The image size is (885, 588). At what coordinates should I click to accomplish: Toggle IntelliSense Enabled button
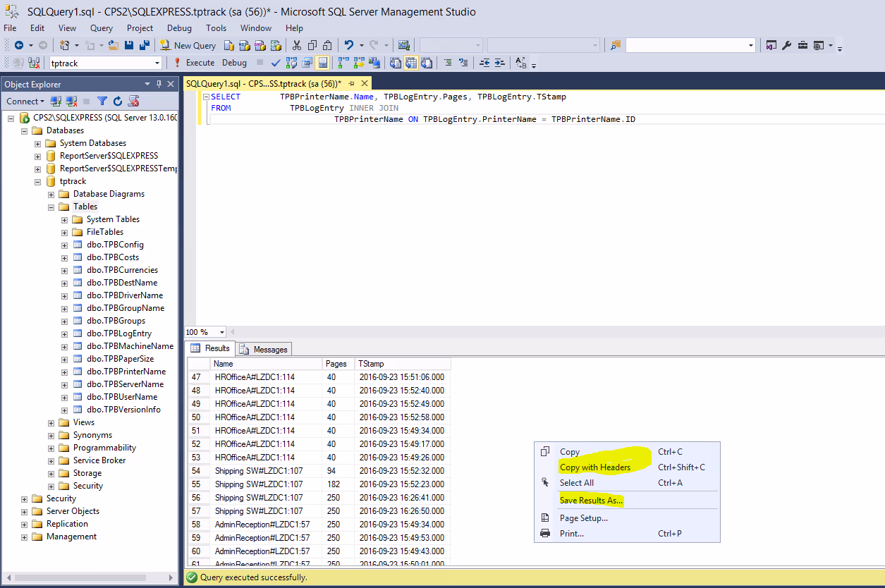(x=322, y=63)
